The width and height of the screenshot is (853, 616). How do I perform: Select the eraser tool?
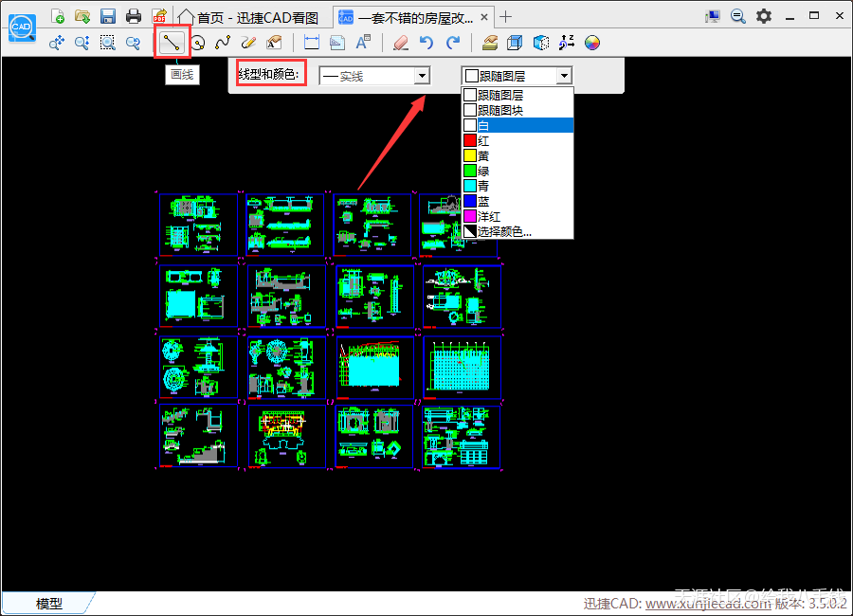pyautogui.click(x=401, y=43)
